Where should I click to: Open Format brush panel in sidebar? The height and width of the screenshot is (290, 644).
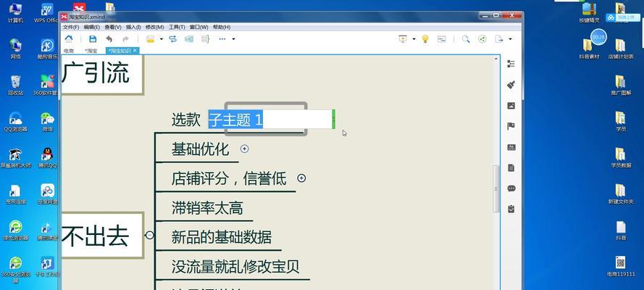pos(511,85)
